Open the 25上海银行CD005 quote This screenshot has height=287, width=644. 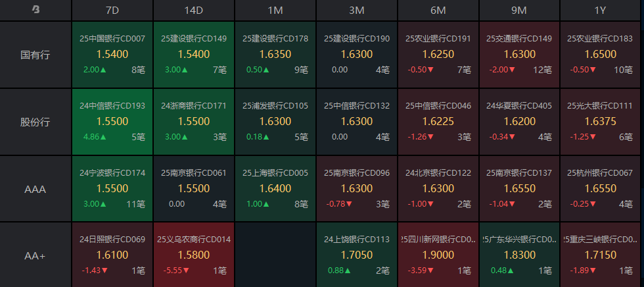point(275,189)
